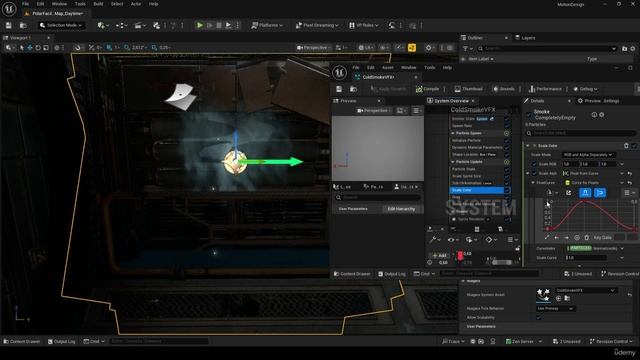Open the Asset menu in the Niagara window

[x=388, y=67]
